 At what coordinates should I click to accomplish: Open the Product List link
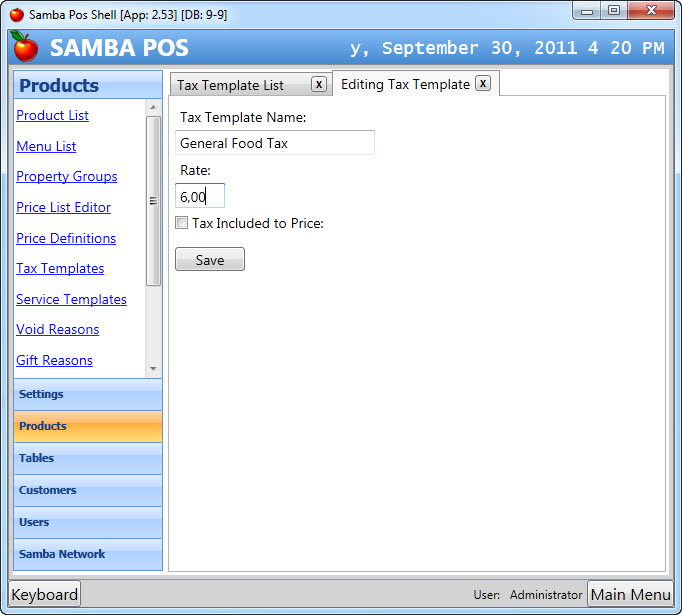pos(52,115)
